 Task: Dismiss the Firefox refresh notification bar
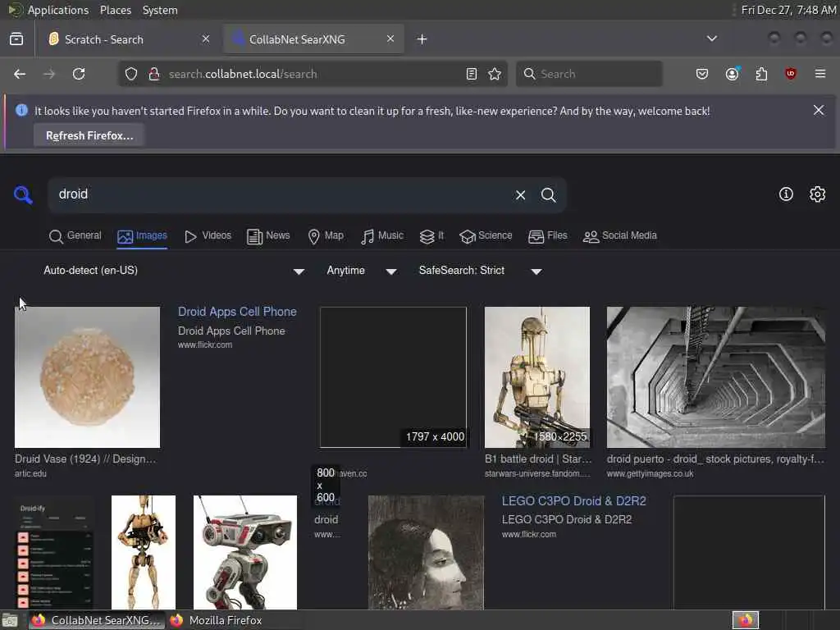pos(819,110)
